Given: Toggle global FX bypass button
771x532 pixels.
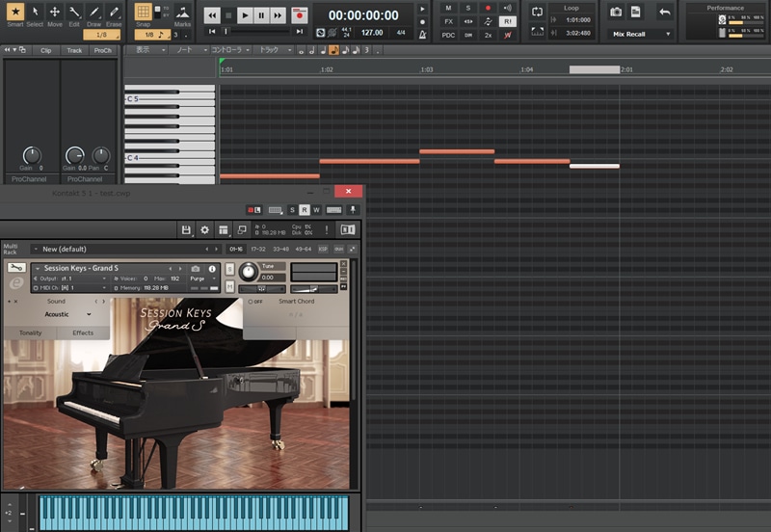Looking at the screenshot, I should 448,21.
